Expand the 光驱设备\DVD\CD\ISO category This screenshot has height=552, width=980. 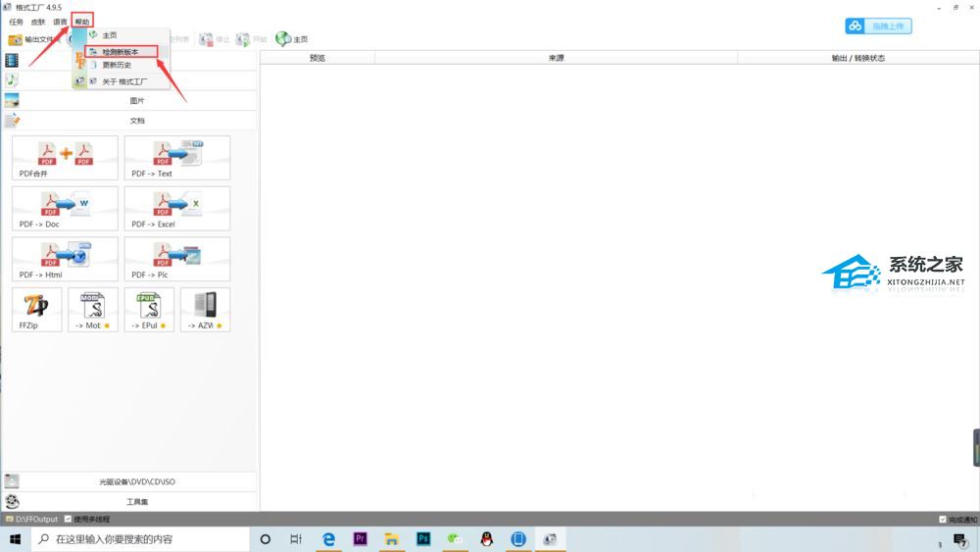tap(129, 482)
